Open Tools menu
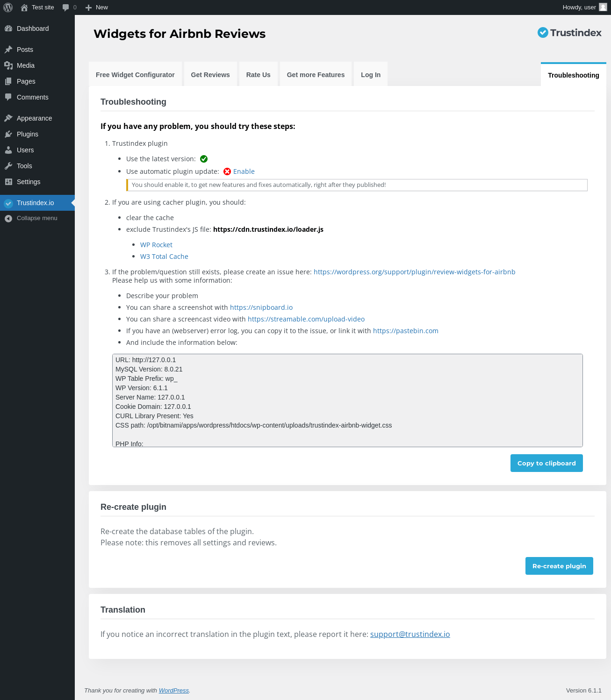Image resolution: width=611 pixels, height=700 pixels. 37,166
